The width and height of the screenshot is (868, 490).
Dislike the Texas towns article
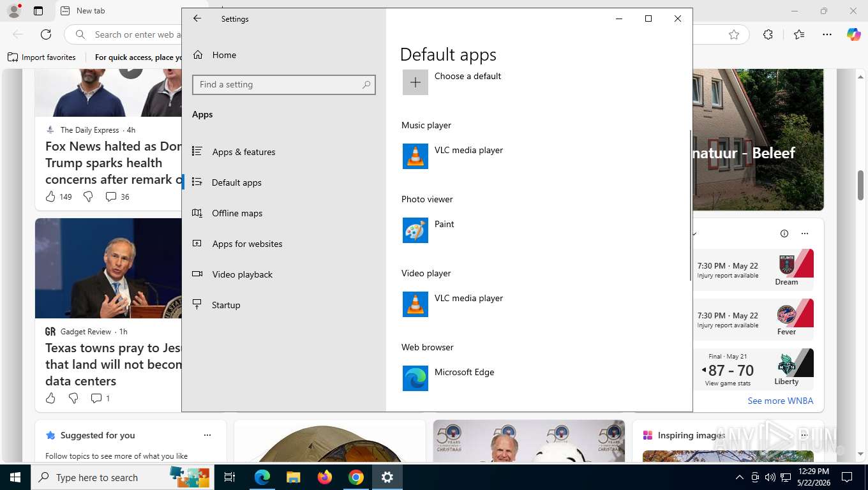[73, 398]
